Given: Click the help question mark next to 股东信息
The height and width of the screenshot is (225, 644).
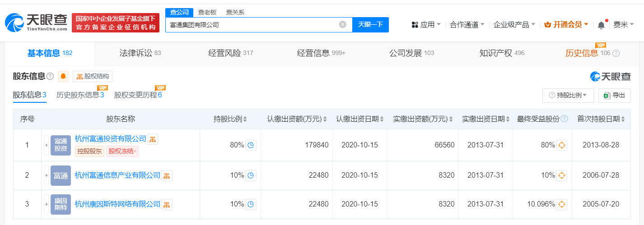Looking at the screenshot, I should click(x=50, y=76).
